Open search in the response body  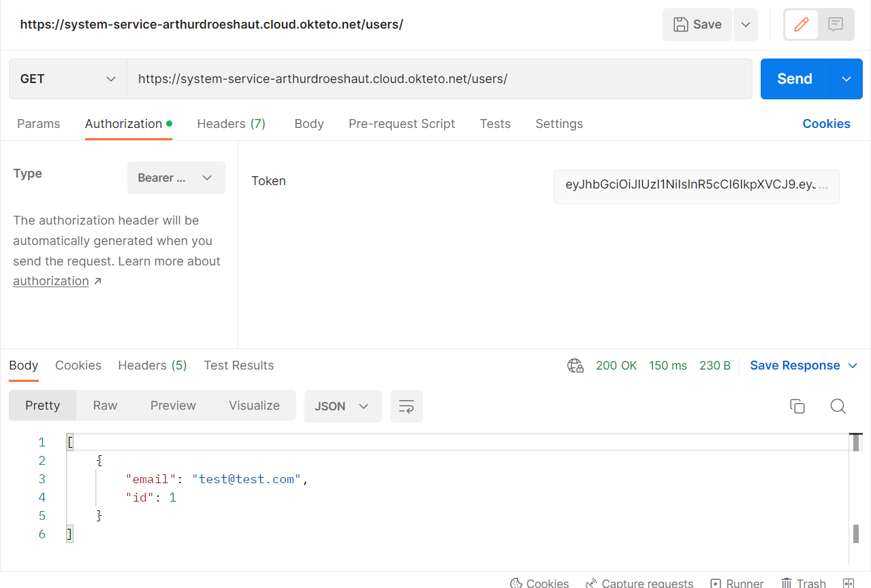click(837, 406)
